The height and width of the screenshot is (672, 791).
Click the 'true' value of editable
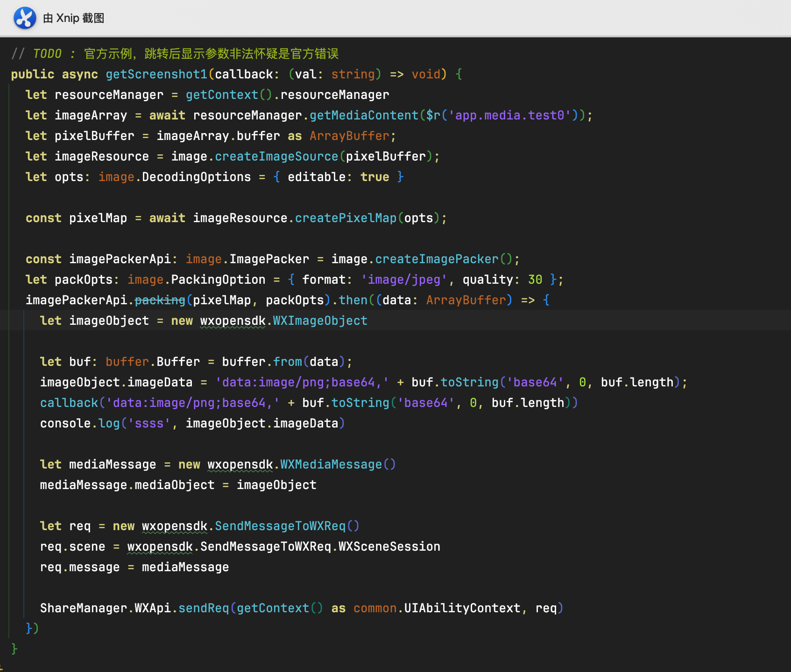click(x=374, y=177)
